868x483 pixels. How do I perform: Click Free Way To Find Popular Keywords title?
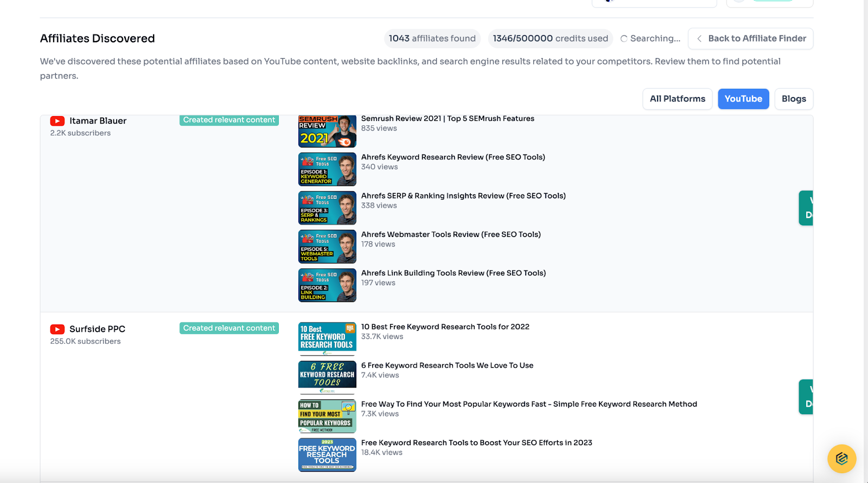pyautogui.click(x=529, y=404)
